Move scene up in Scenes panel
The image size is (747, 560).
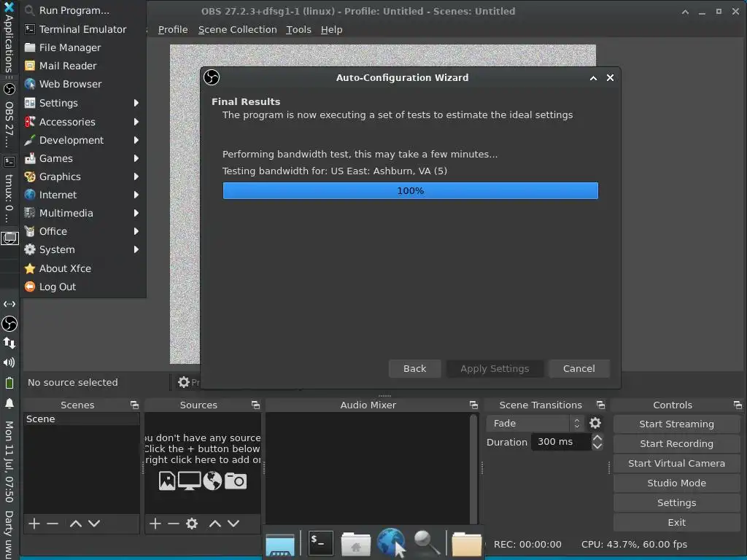75,524
